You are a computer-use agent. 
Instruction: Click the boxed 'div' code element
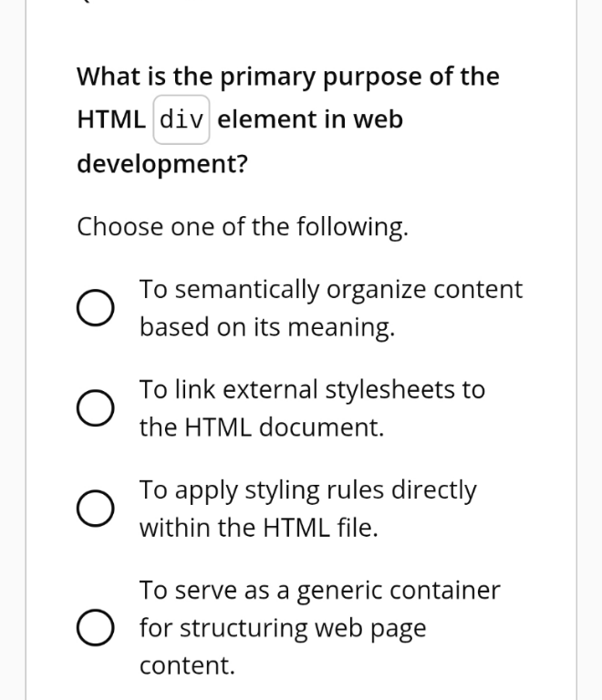click(x=182, y=119)
